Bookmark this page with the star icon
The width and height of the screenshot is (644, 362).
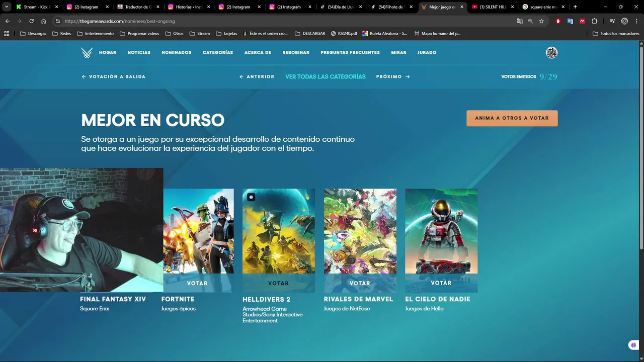coord(541,21)
